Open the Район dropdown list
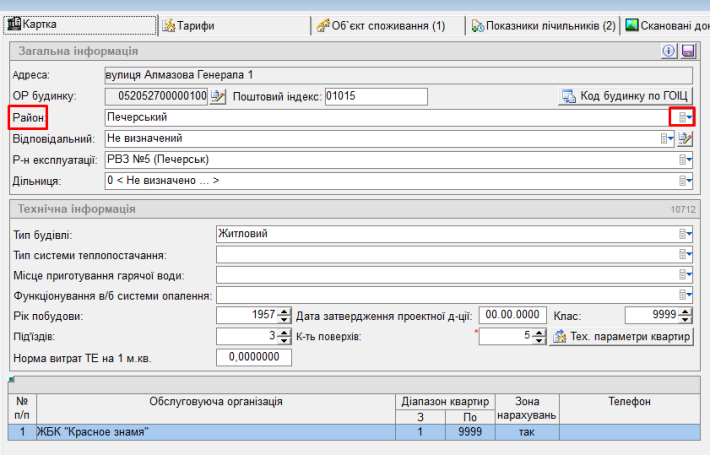This screenshot has height=455, width=710. 686,118
